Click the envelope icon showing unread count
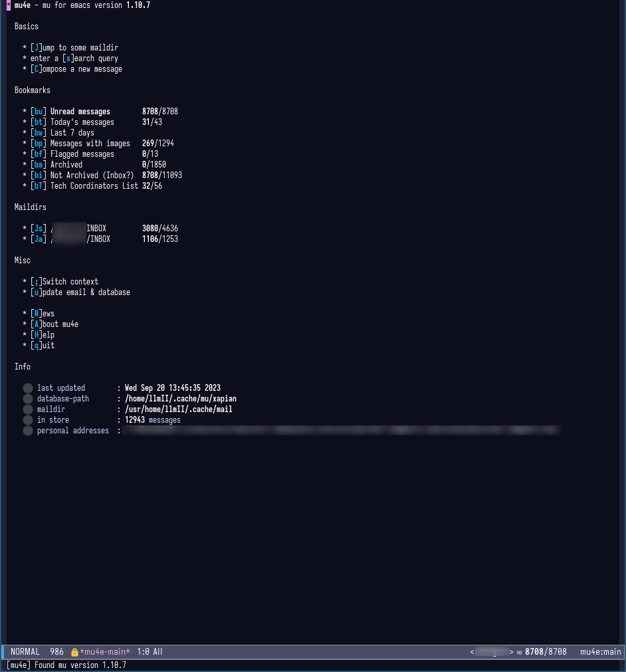The width and height of the screenshot is (626, 672). click(x=520, y=651)
